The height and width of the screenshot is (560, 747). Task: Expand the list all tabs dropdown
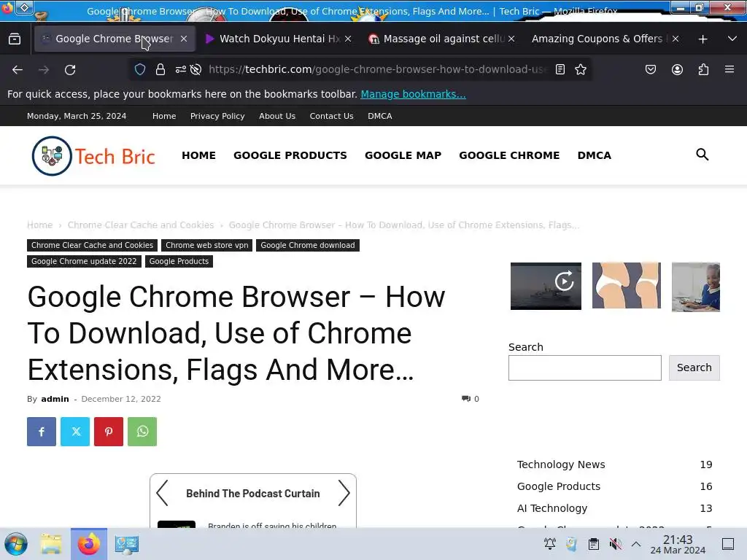pyautogui.click(x=732, y=39)
